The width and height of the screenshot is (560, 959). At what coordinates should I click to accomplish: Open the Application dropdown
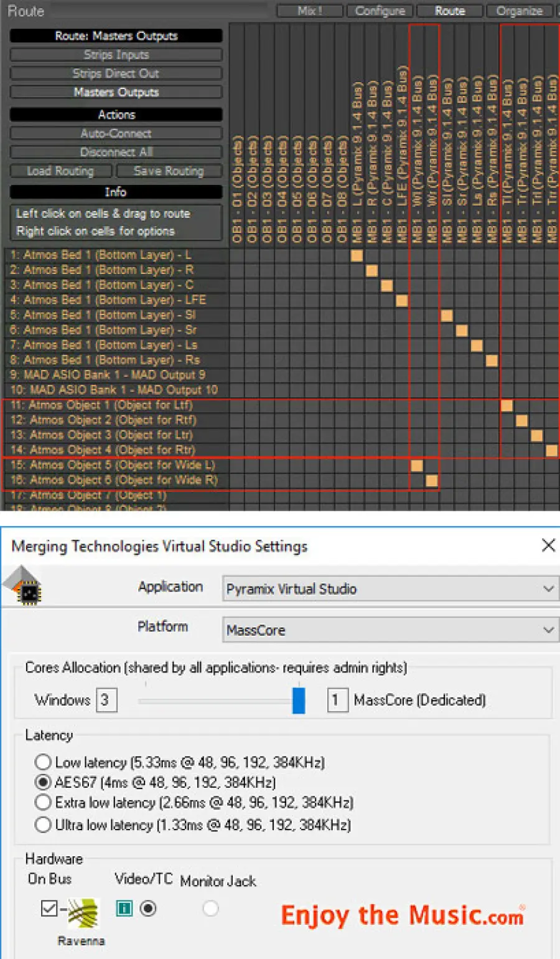point(390,588)
